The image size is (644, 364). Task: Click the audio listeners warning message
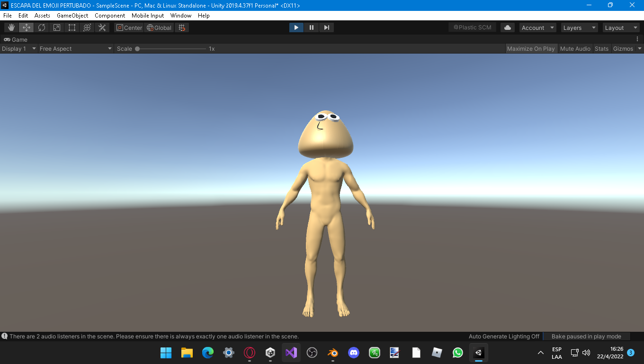coord(154,336)
